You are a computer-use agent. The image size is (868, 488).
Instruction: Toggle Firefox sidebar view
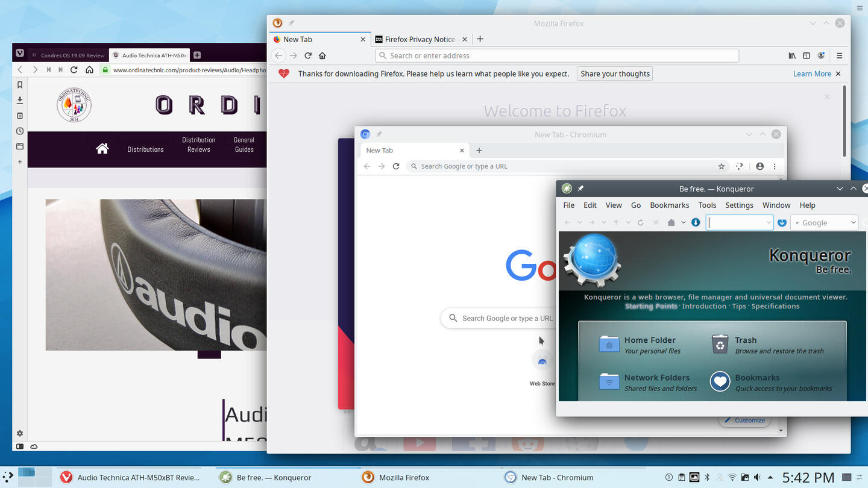807,55
